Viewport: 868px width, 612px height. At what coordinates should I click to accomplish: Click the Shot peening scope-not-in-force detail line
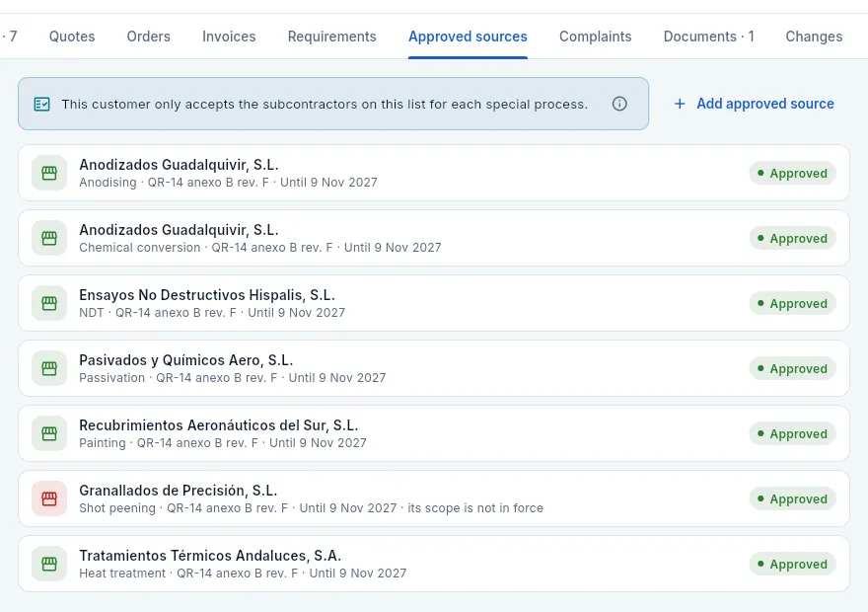tap(311, 508)
